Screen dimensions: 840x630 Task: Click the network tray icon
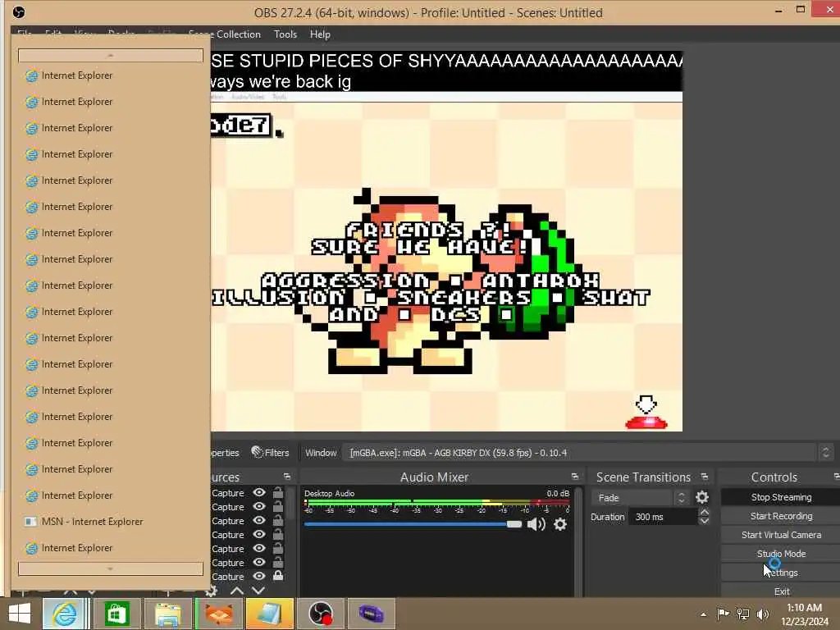pyautogui.click(x=743, y=614)
